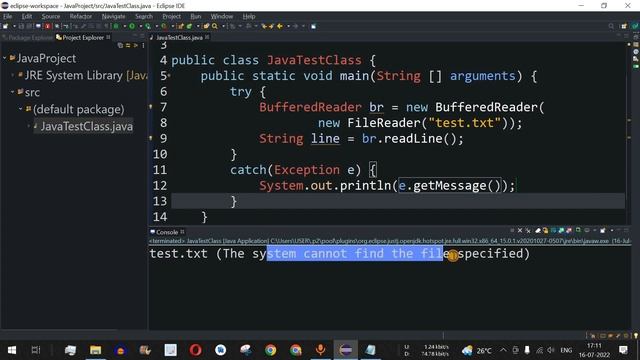Image resolution: width=640 pixels, height=360 pixels.
Task: Click the Open Console icon
Action: coord(603,231)
